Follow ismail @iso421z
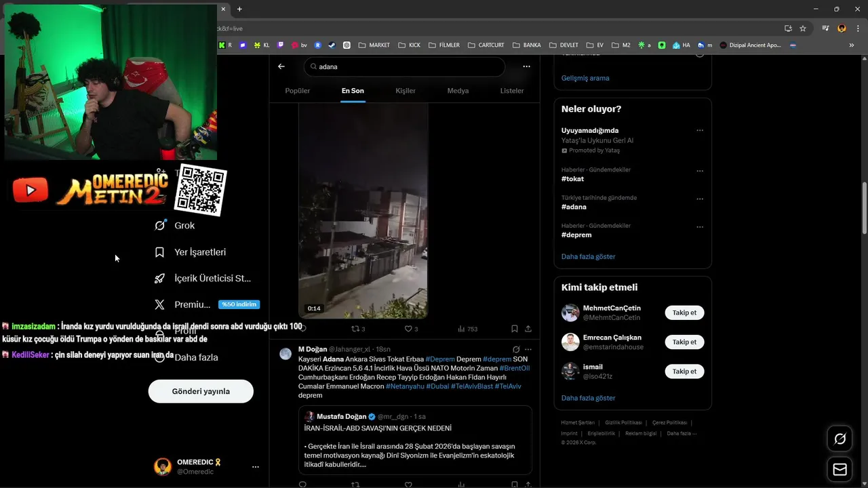The width and height of the screenshot is (868, 488). pyautogui.click(x=684, y=371)
